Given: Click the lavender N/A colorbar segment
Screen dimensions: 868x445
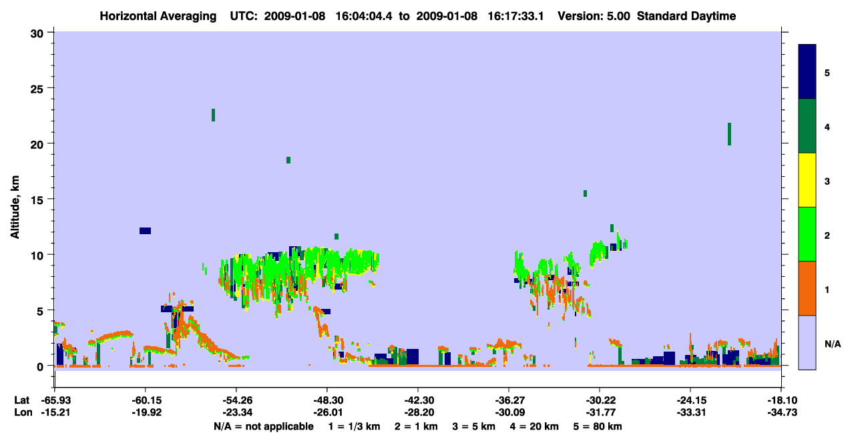Looking at the screenshot, I should point(807,342).
